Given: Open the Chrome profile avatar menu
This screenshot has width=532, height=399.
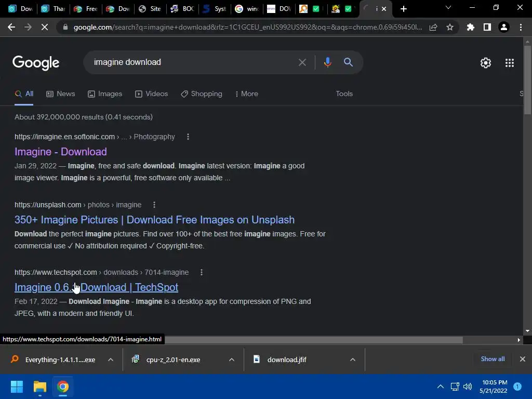Looking at the screenshot, I should tap(504, 27).
